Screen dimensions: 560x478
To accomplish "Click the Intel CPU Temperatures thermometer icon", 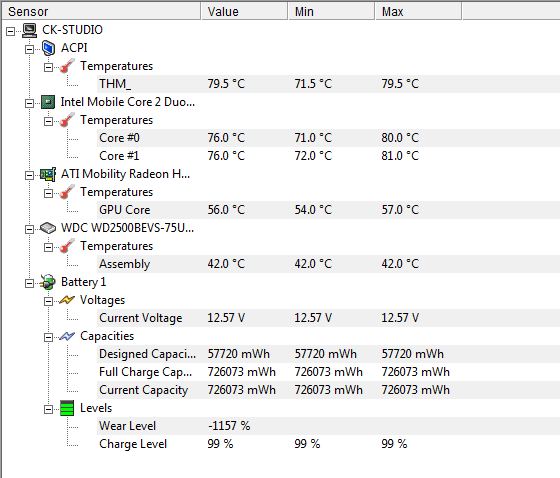I will point(67,120).
